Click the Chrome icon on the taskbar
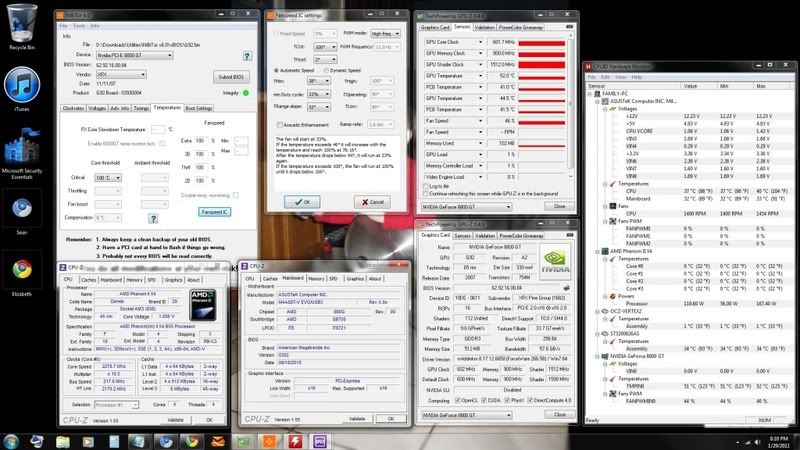This screenshot has width=800, height=450. click(191, 441)
